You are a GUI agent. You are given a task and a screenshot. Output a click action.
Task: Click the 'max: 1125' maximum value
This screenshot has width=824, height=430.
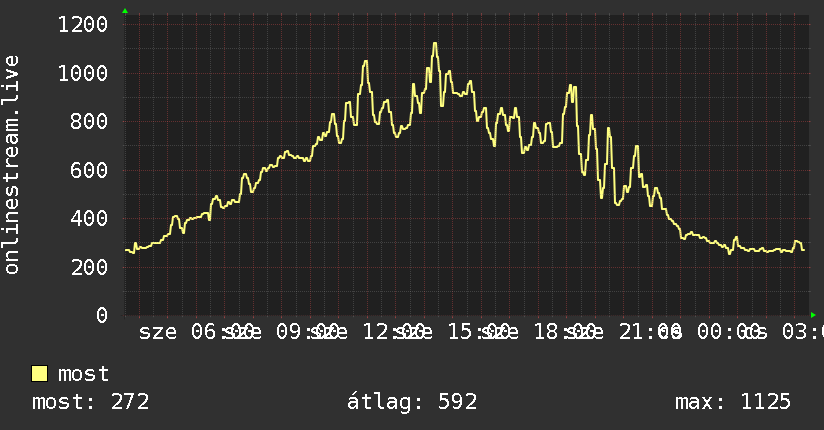733,402
